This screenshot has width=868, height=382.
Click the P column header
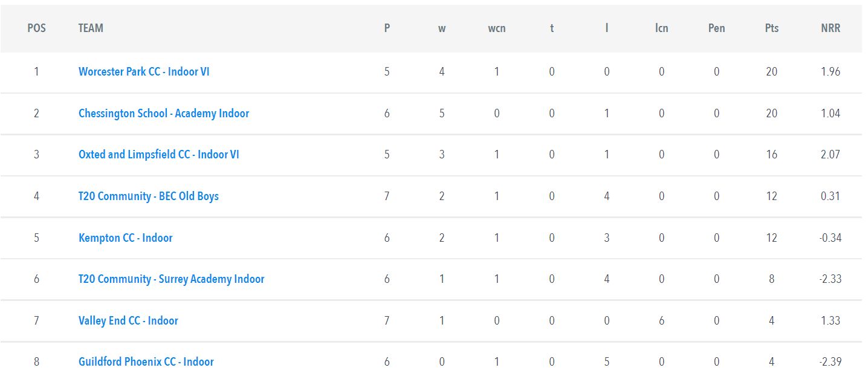[x=387, y=28]
